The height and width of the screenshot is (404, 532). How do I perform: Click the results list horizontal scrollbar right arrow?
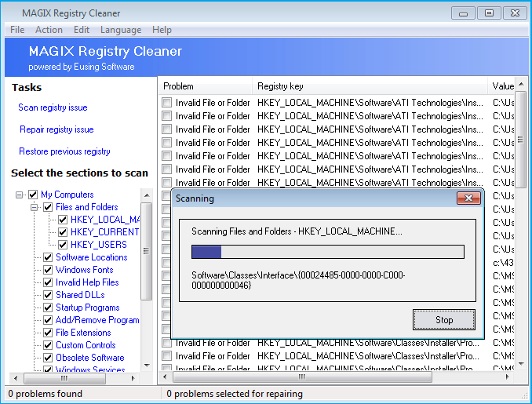click(x=508, y=377)
